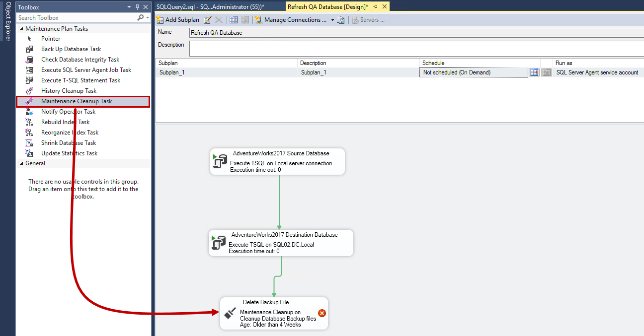This screenshot has height=336, width=644.
Task: Toggle Toolbox auto-hide pin
Action: click(x=138, y=7)
